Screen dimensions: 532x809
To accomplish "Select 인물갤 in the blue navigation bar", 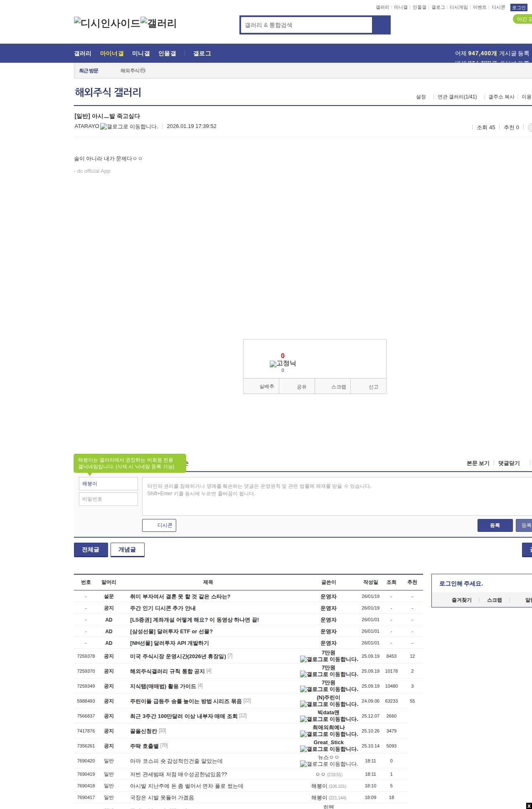I will coord(167,53).
